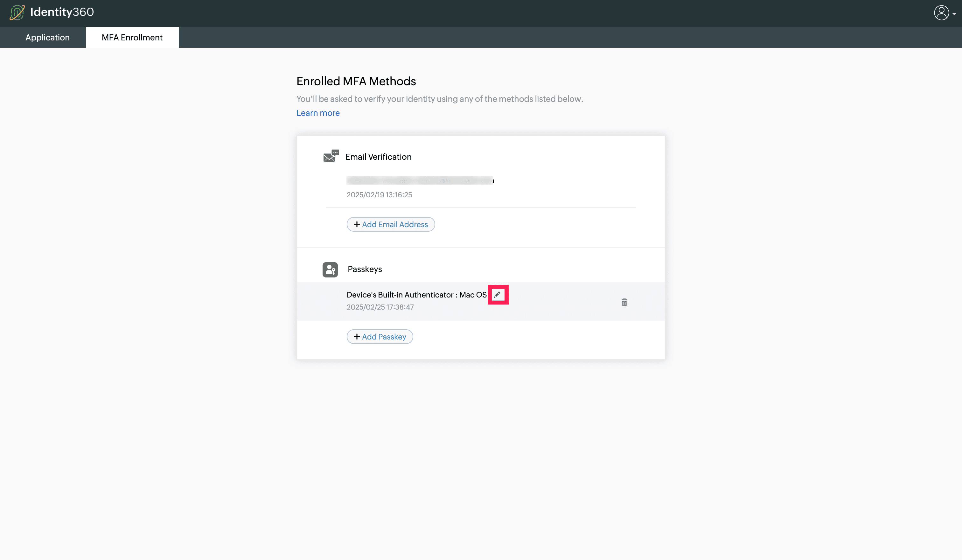Click the Identity360 fingerprint logo icon
Screen dimensions: 962x560
17,12
